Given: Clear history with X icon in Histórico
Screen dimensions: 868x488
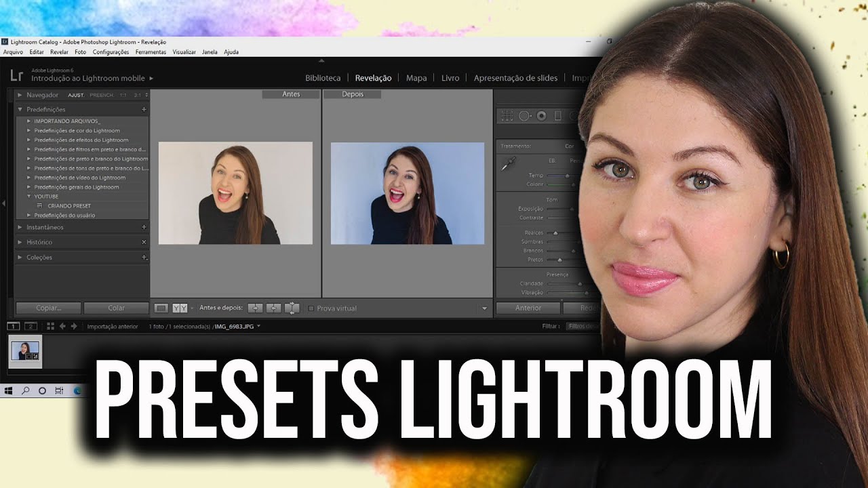Looking at the screenshot, I should point(144,242).
